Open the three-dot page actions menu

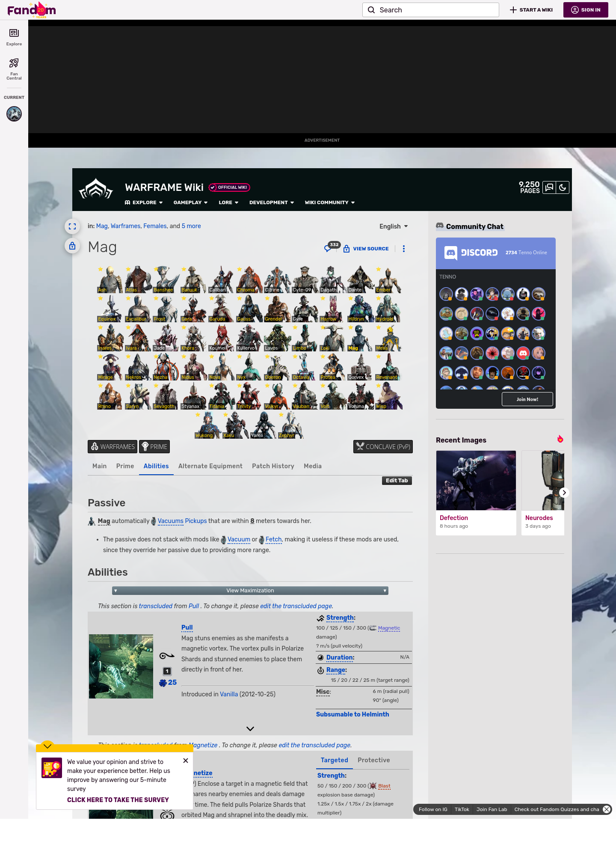point(404,249)
